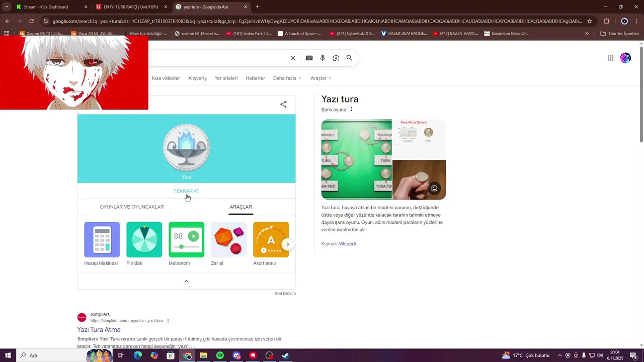Screen dimensions: 644x362
Task: Clear the search box with the X icon
Action: [293, 58]
